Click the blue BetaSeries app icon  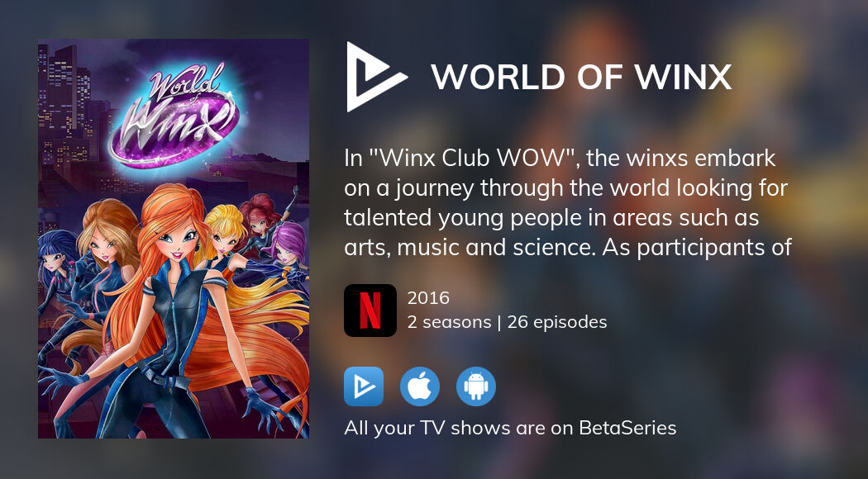[x=364, y=387]
